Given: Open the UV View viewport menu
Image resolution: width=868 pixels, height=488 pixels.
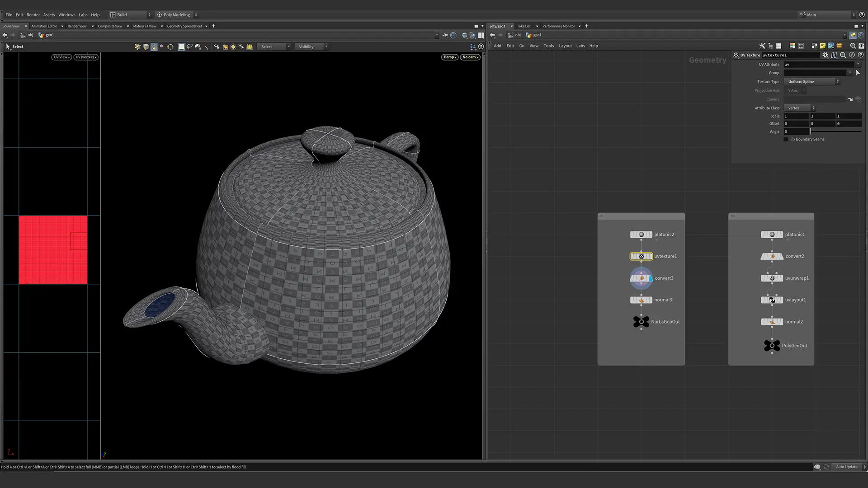Looking at the screenshot, I should [61, 57].
